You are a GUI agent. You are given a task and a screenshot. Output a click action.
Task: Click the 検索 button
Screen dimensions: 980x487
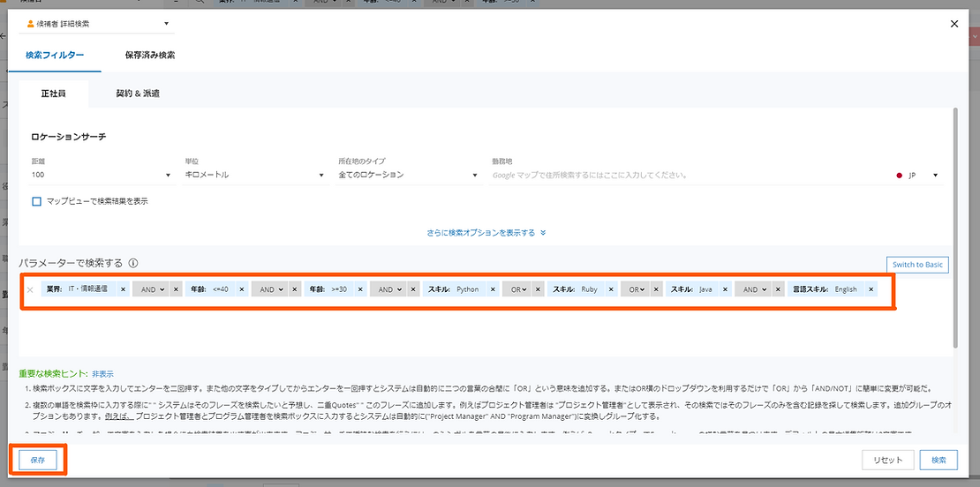pos(938,460)
